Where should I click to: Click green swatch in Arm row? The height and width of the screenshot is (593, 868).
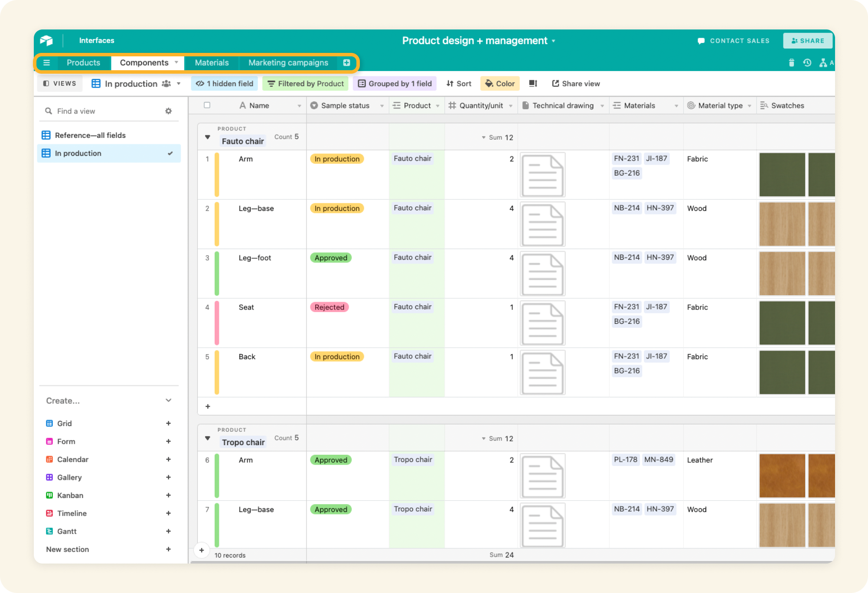pyautogui.click(x=782, y=175)
